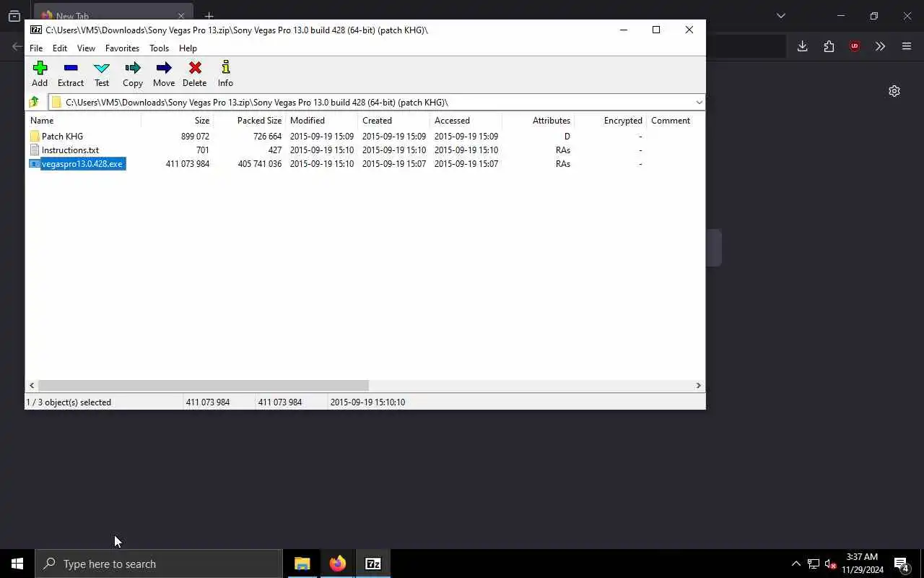The height and width of the screenshot is (578, 924).
Task: Click horizontal scrollbar right arrow
Action: [698, 386]
